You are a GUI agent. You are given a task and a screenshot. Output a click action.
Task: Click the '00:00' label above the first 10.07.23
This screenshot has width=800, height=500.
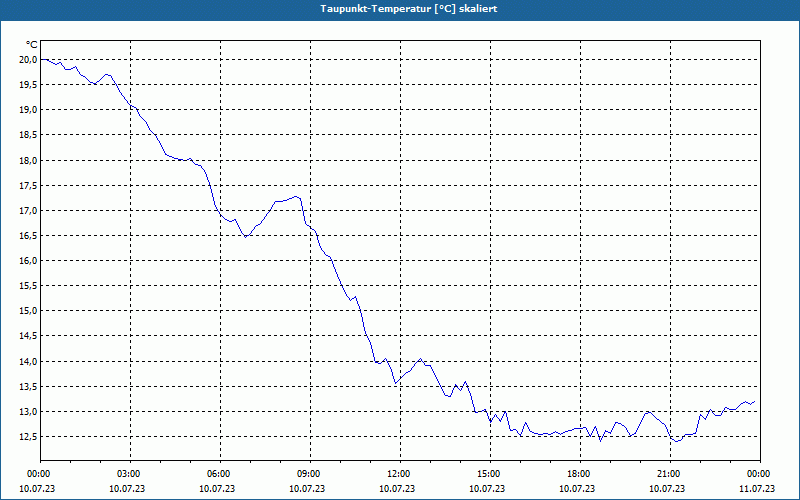[40, 474]
